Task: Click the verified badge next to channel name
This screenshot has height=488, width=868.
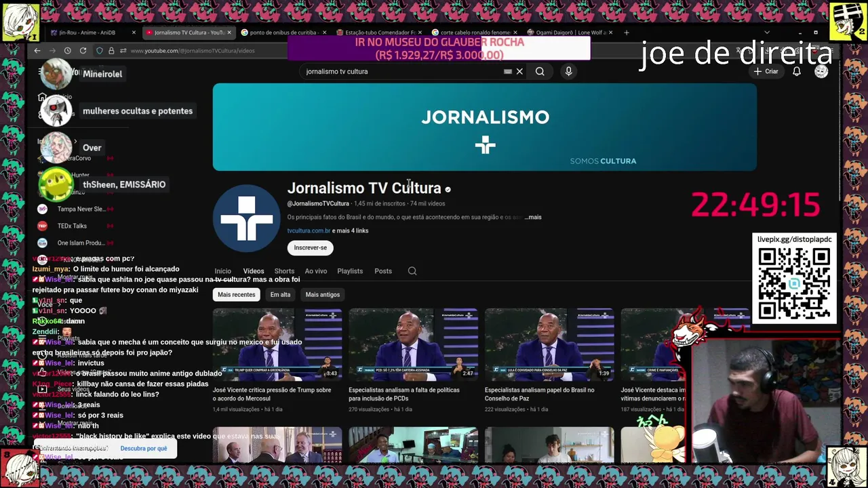Action: tap(448, 189)
